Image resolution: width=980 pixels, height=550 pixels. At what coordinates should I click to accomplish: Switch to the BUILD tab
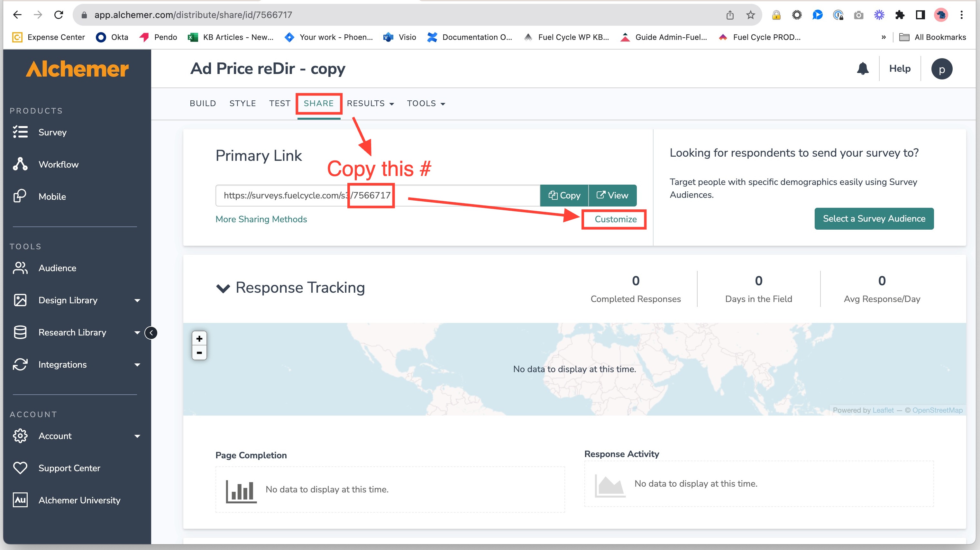point(203,104)
